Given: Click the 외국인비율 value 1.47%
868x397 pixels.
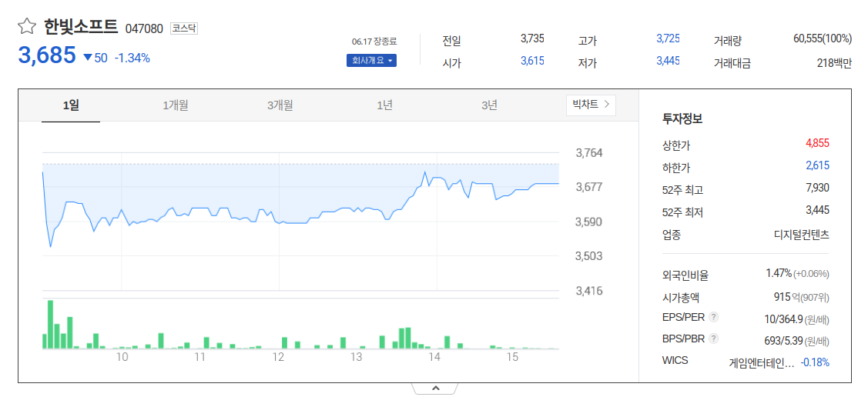Looking at the screenshot, I should (x=779, y=273).
